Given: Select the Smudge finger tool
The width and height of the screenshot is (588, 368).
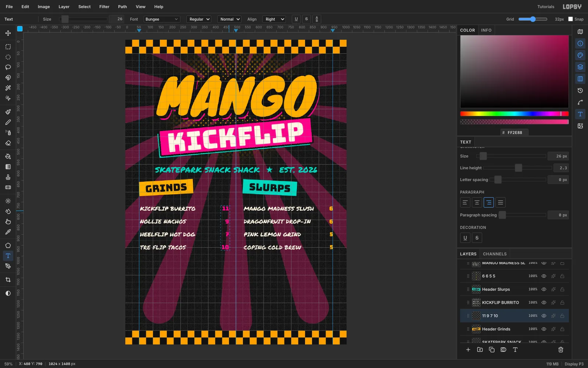Looking at the screenshot, I should click(8, 222).
